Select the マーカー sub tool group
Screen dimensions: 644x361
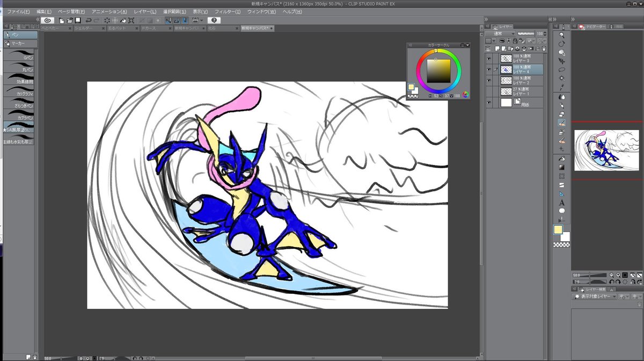click(20, 42)
